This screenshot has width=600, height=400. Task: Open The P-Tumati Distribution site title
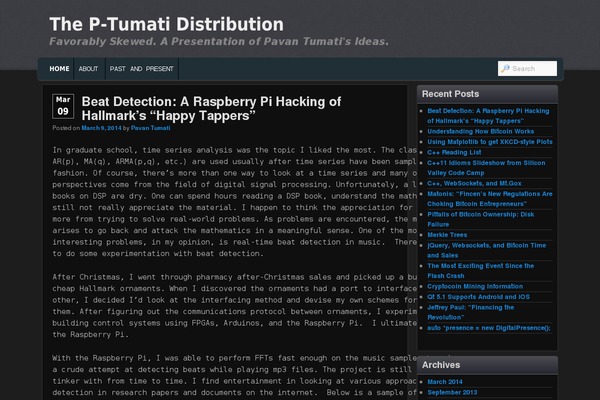coord(166,24)
